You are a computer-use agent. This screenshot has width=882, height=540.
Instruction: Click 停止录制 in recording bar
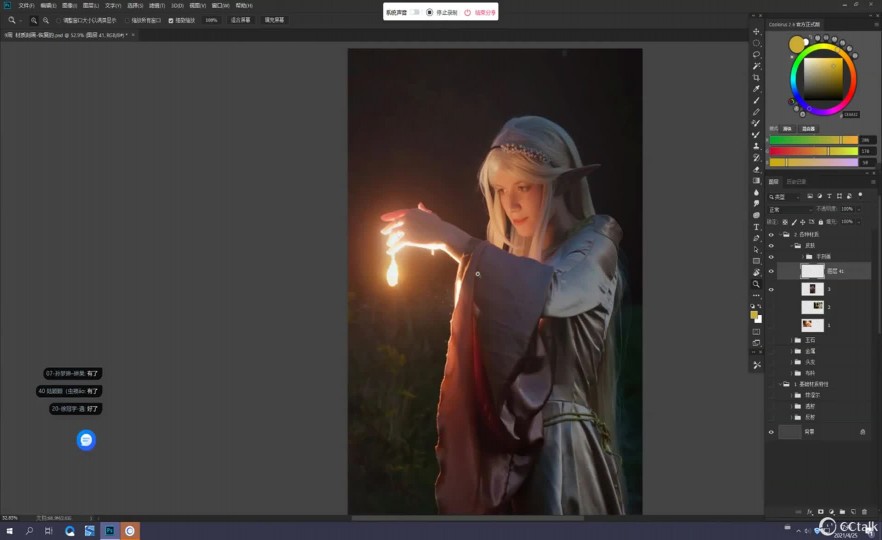coord(442,12)
